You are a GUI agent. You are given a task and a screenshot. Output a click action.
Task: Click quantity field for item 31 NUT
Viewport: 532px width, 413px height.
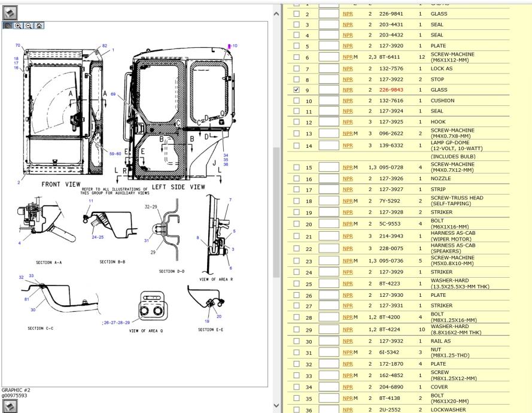point(329,353)
